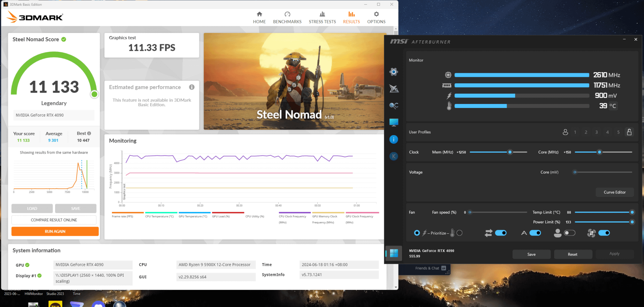Select Afterburner user profile slot 3

click(596, 132)
